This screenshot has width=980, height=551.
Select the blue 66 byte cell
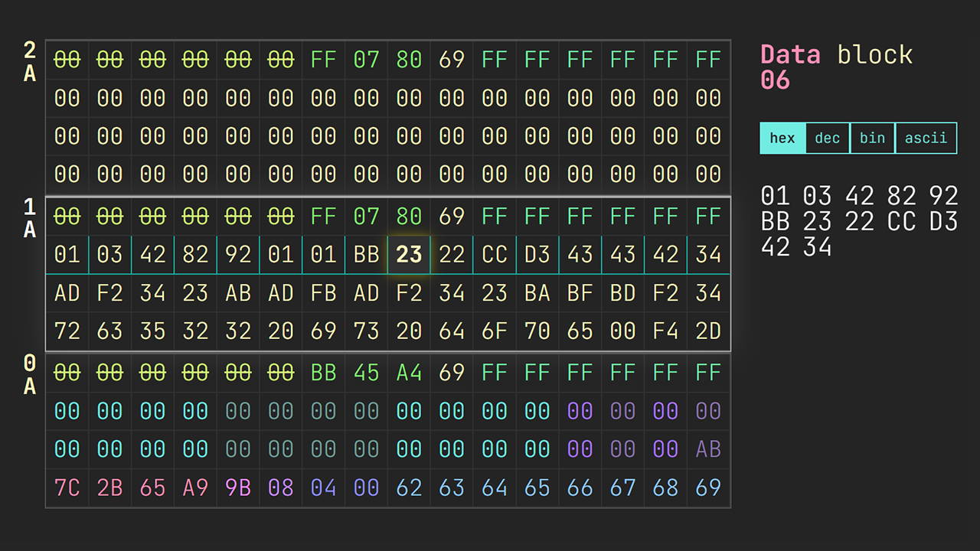(x=580, y=488)
